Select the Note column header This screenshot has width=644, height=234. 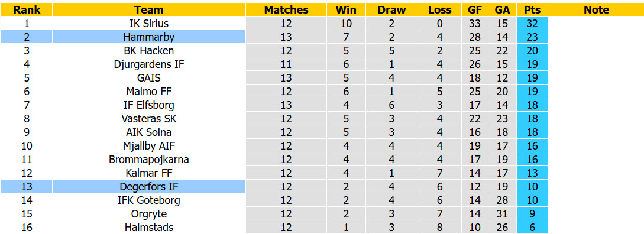click(596, 10)
